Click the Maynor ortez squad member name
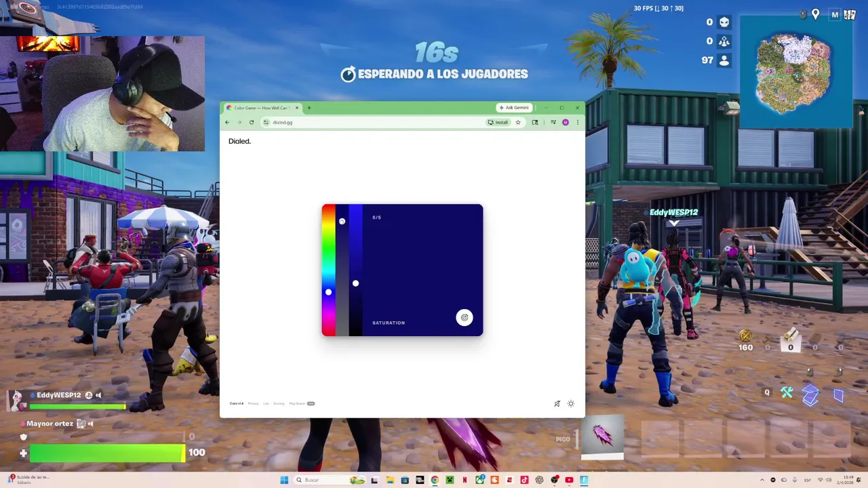This screenshot has width=868, height=488. click(x=50, y=424)
